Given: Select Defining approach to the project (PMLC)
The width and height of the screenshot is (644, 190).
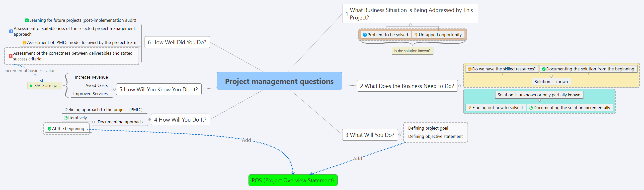Looking at the screenshot, I should (x=103, y=110).
